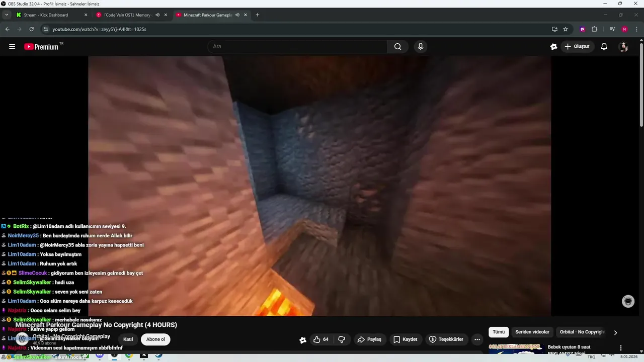The height and width of the screenshot is (362, 644).
Task: Click chat username BotRix
Action: [x=21, y=226]
